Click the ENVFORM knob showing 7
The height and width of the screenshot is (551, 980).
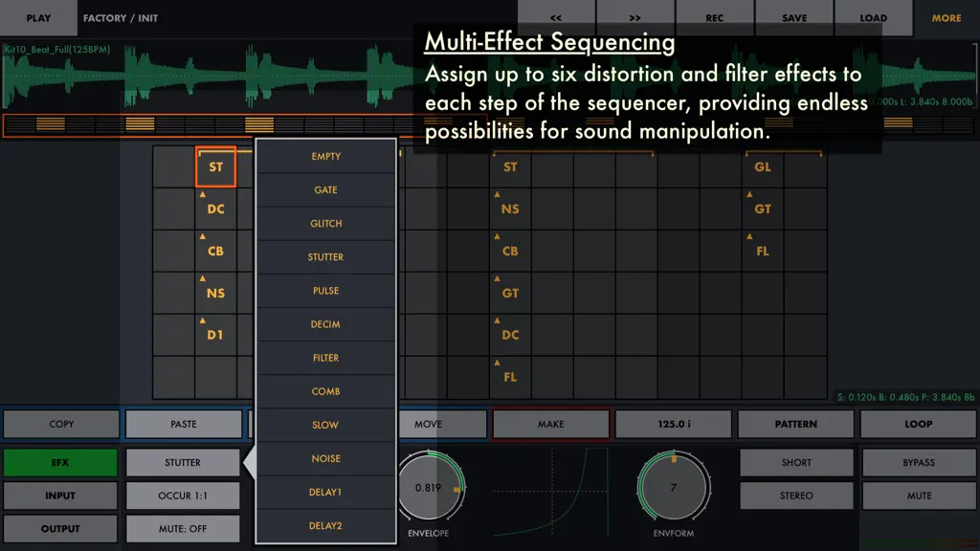pyautogui.click(x=673, y=487)
